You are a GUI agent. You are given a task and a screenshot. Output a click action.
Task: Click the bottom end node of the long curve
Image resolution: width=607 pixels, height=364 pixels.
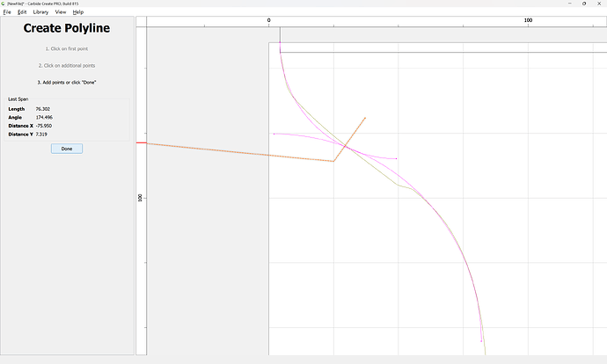click(481, 340)
